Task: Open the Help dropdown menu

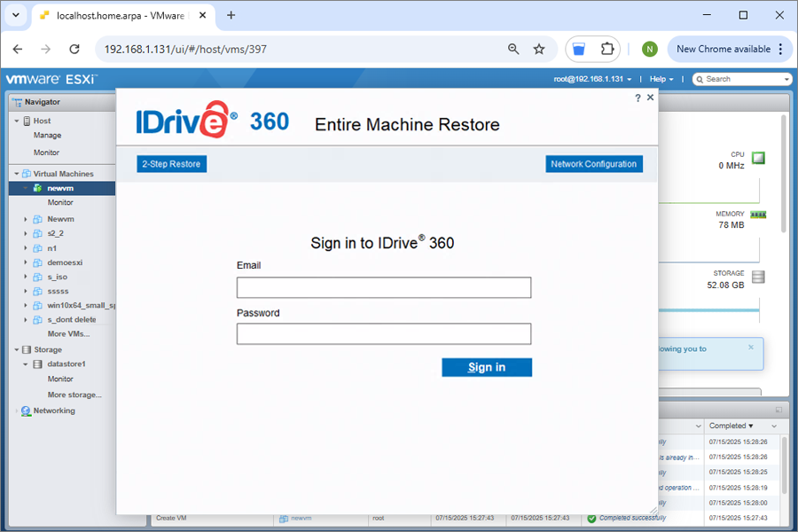Action: pyautogui.click(x=661, y=79)
